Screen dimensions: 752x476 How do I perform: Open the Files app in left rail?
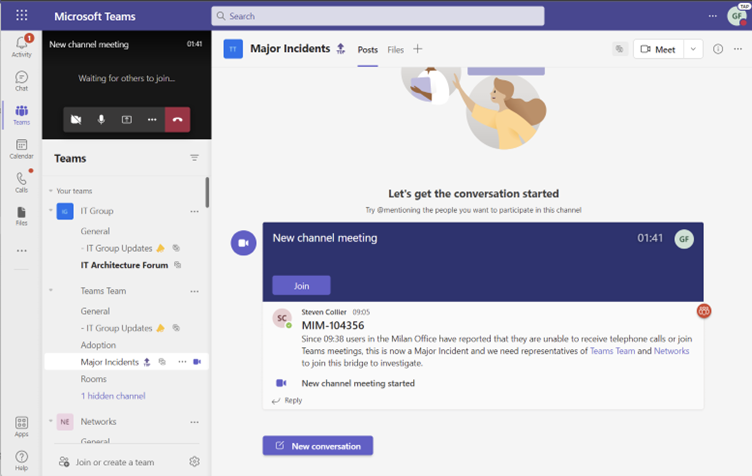point(22,216)
